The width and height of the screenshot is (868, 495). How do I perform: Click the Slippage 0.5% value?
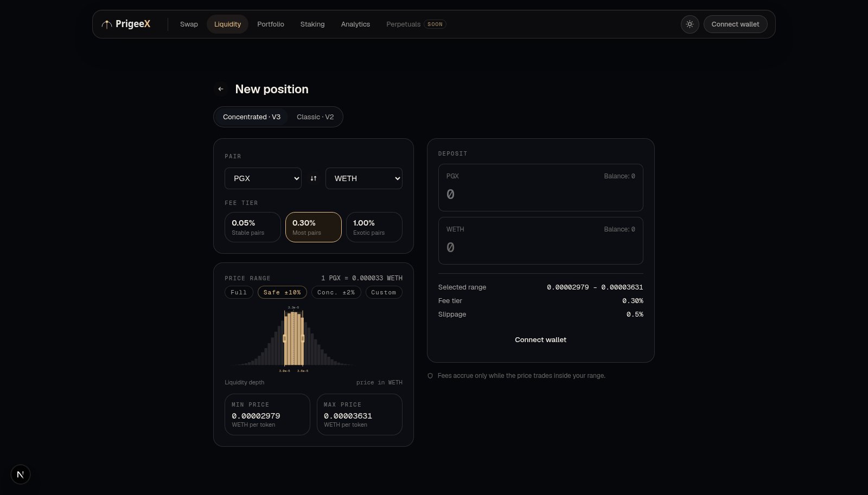pyautogui.click(x=635, y=314)
